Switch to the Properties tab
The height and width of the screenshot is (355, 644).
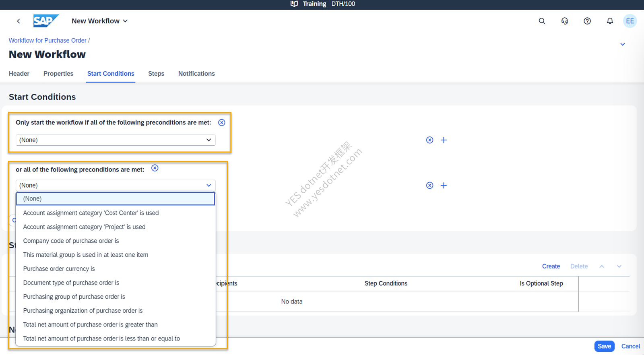point(58,74)
